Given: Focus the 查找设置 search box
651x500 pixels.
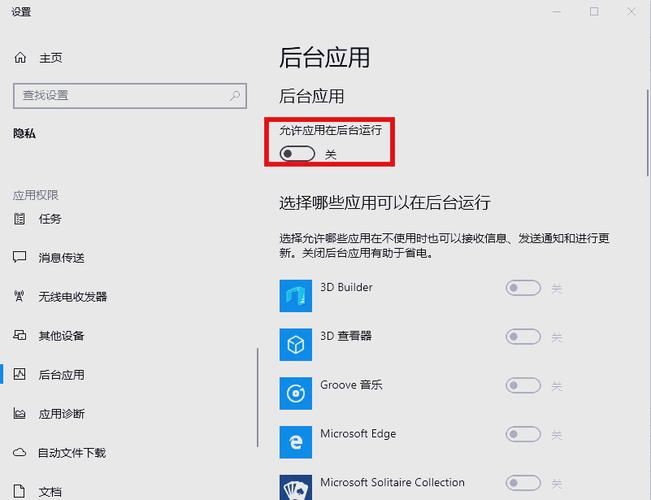Looking at the screenshot, I should pyautogui.click(x=130, y=96).
